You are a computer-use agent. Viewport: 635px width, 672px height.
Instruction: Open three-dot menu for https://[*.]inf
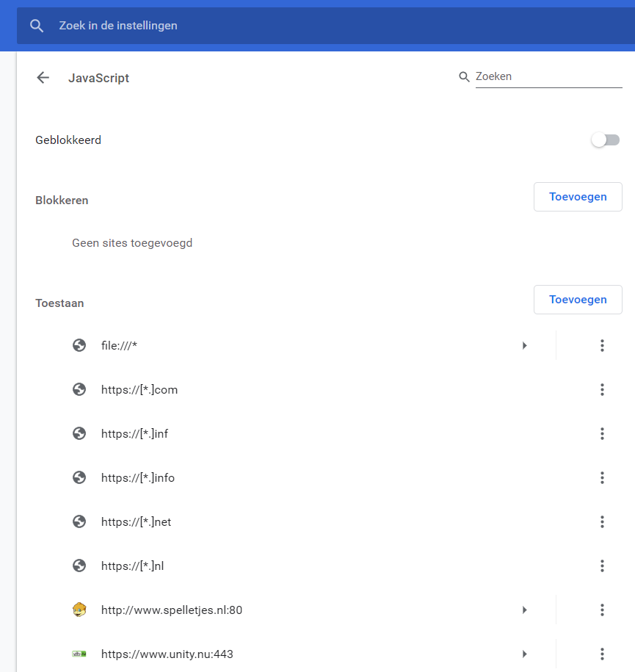[x=602, y=433]
